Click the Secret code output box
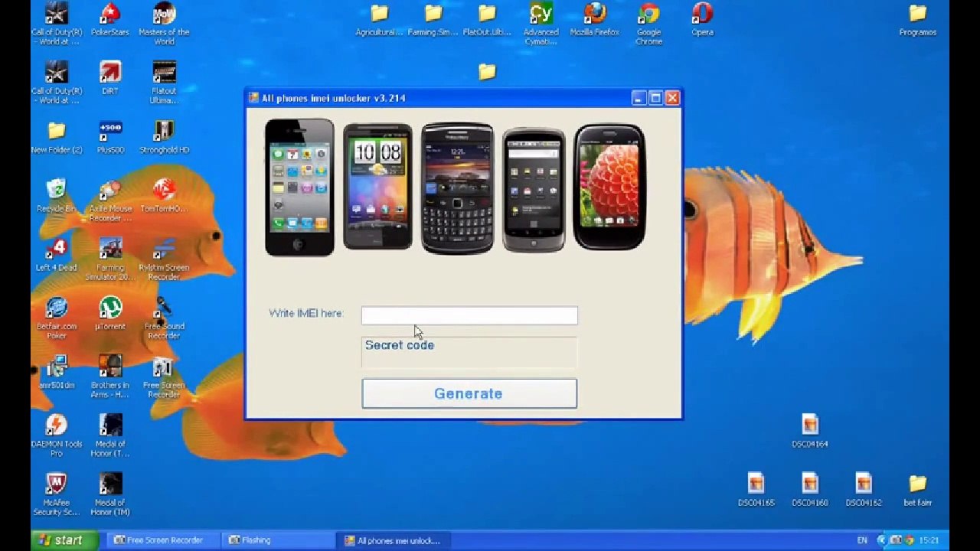This screenshot has width=980, height=551. (x=469, y=353)
